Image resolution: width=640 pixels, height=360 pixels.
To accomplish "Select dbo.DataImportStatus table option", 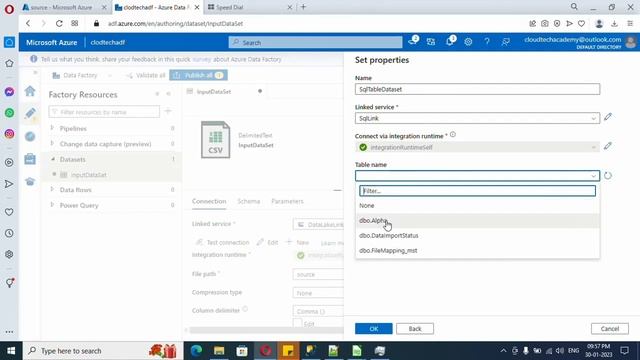I will tap(477, 236).
